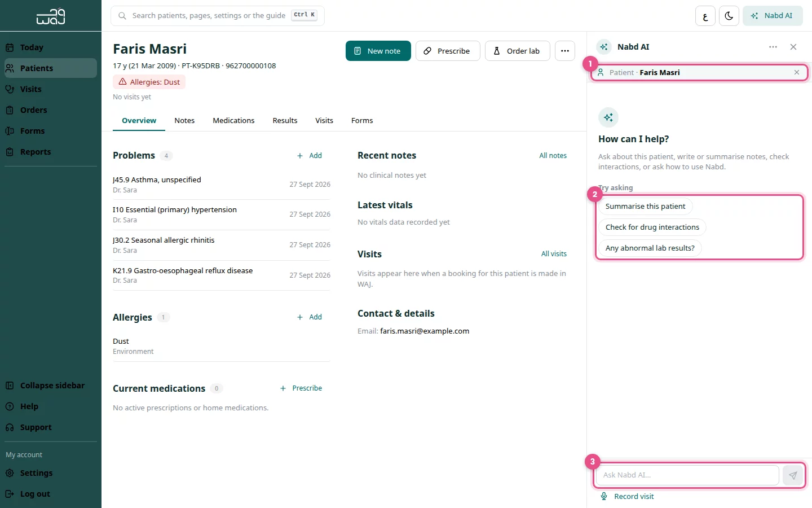Open account Settings
This screenshot has height=508, width=812.
click(51, 473)
